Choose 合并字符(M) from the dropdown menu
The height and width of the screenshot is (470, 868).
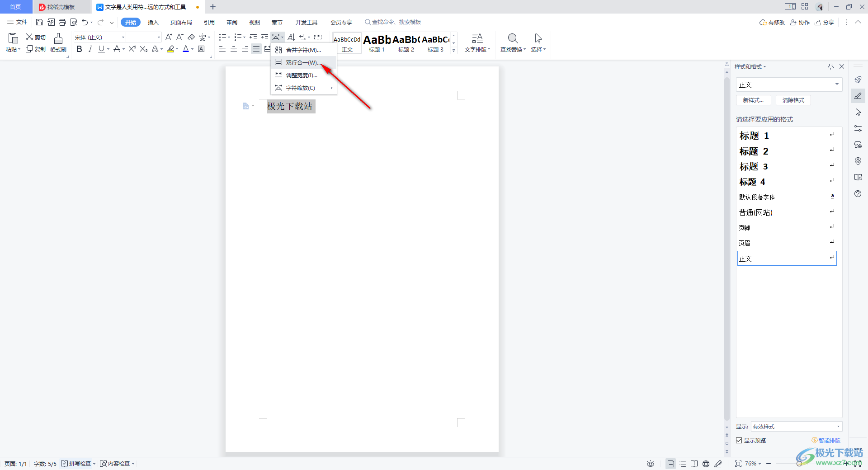(304, 50)
